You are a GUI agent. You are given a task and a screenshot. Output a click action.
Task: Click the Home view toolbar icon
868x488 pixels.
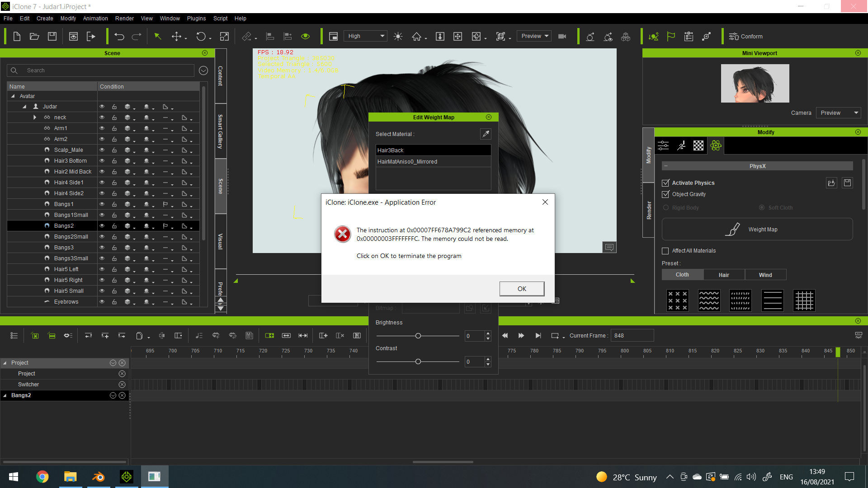point(416,37)
